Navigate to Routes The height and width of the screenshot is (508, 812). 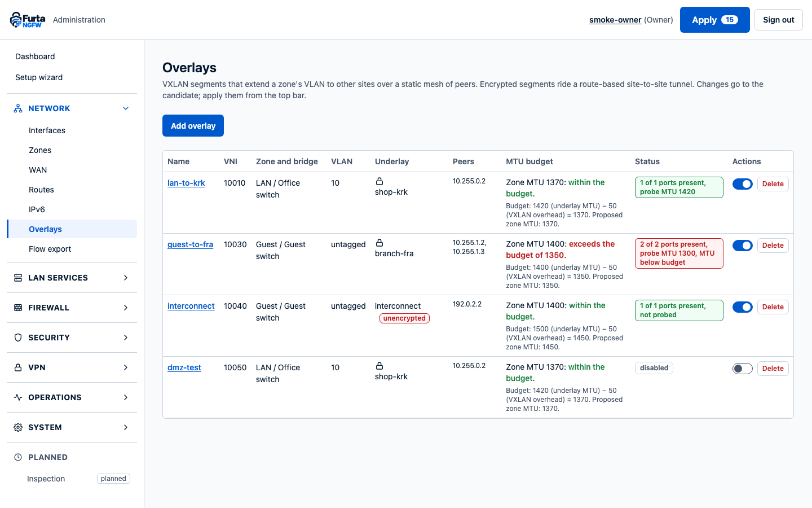[72, 190]
